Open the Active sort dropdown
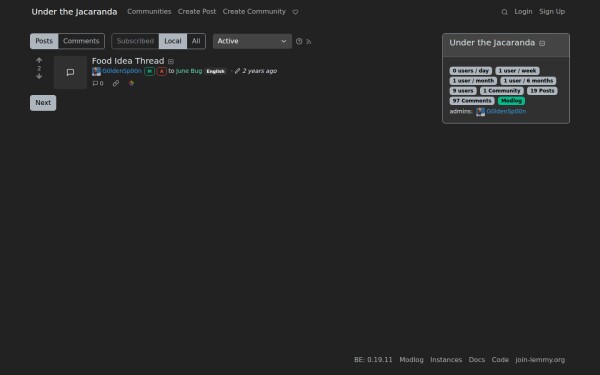Screen dimensions: 600x375 252,41
